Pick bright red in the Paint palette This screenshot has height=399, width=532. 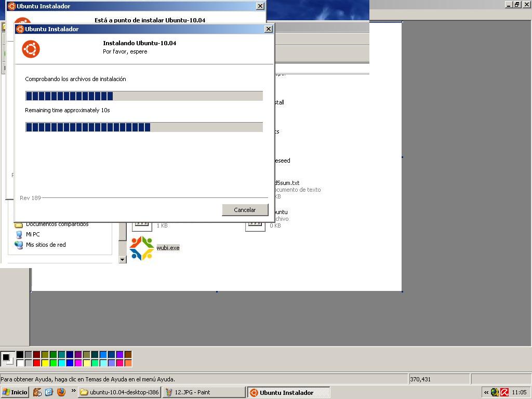point(37,363)
